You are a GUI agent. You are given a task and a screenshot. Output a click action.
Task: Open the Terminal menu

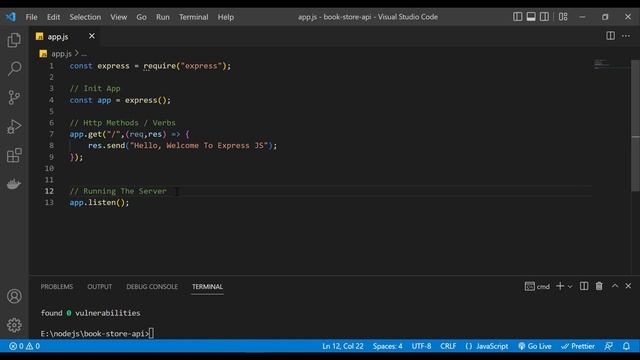click(x=193, y=17)
